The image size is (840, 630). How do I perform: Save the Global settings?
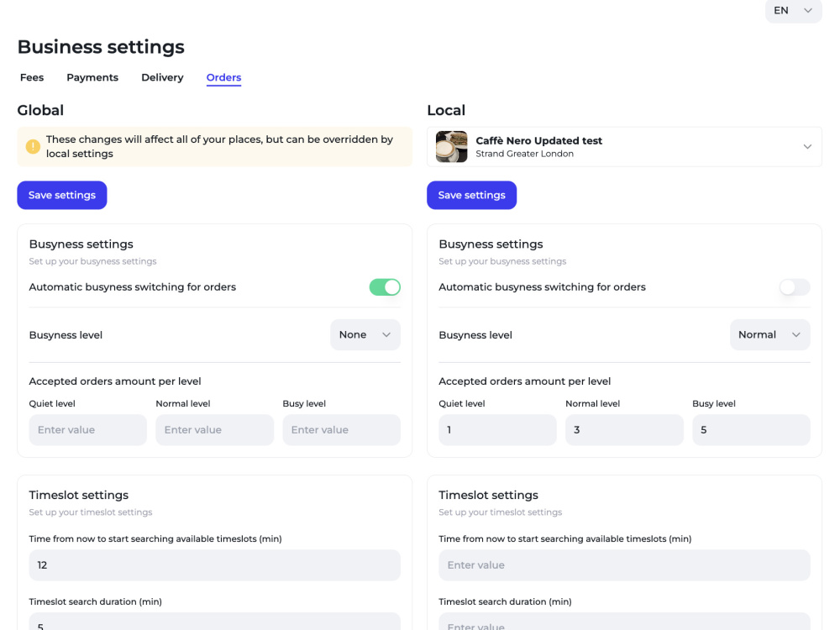pos(62,195)
